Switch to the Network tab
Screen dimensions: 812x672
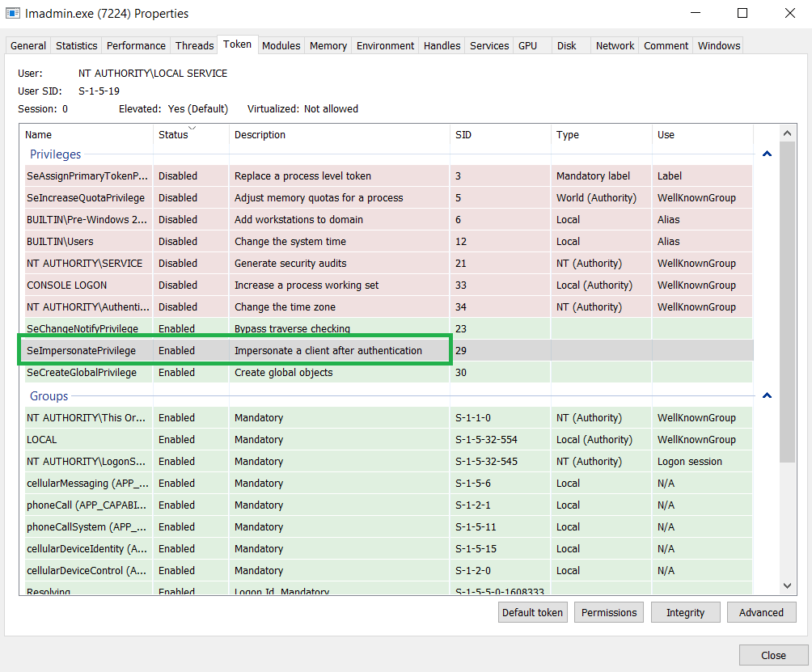[x=615, y=45]
